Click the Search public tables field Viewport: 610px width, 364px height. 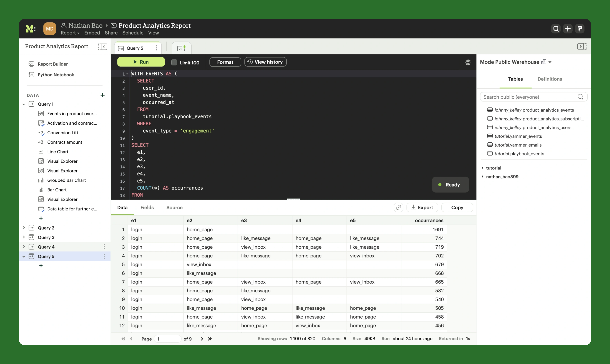[529, 97]
